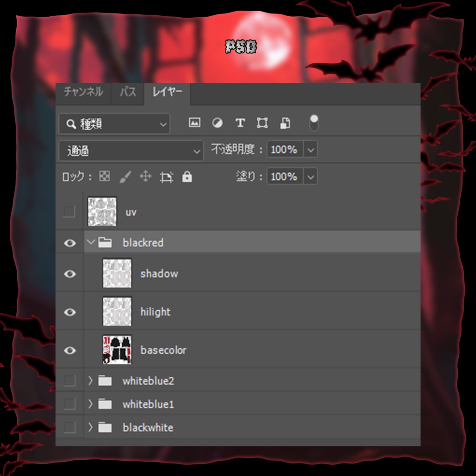Filter by smart object icon
The image size is (476, 476).
285,123
